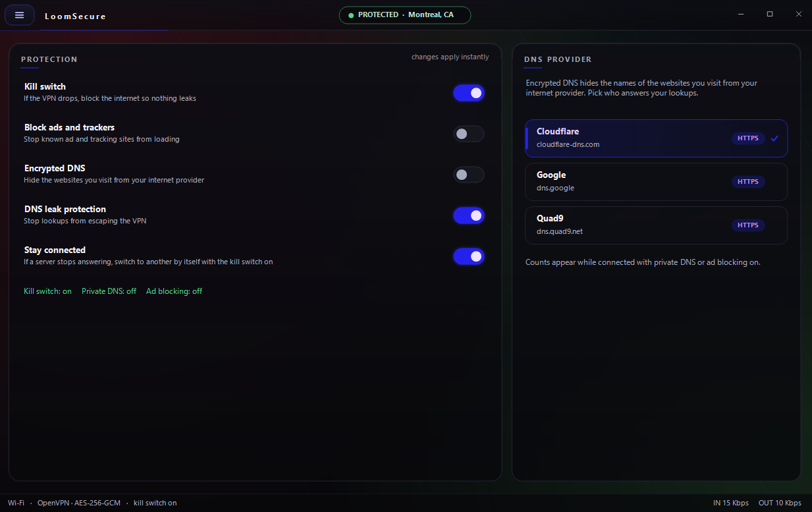Click the Block ads and trackers label
The width and height of the screenshot is (812, 512).
click(x=70, y=127)
